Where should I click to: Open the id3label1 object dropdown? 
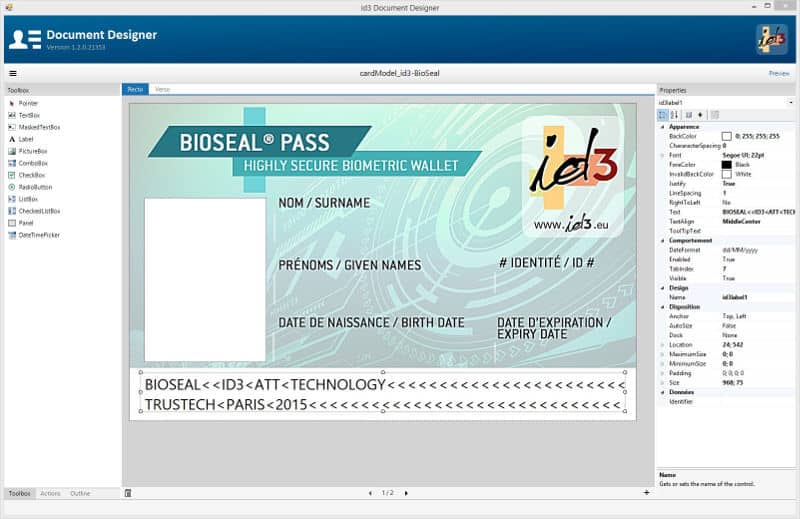click(791, 103)
